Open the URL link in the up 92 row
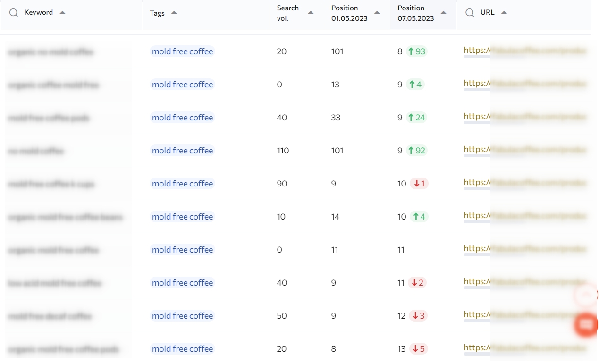Image resolution: width=599 pixels, height=364 pixels. click(x=525, y=150)
